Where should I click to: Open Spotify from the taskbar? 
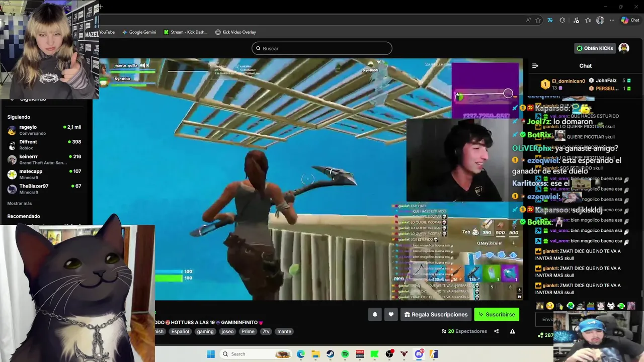345,354
